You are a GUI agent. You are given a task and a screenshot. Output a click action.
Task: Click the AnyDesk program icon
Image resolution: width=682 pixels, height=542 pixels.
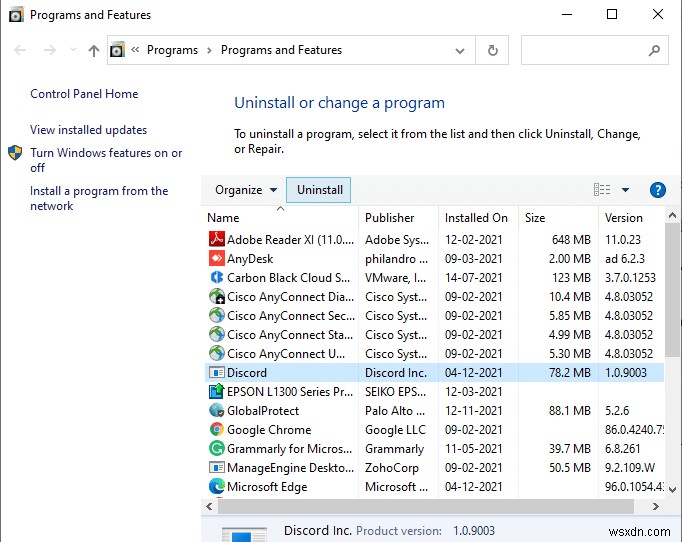[217, 258]
